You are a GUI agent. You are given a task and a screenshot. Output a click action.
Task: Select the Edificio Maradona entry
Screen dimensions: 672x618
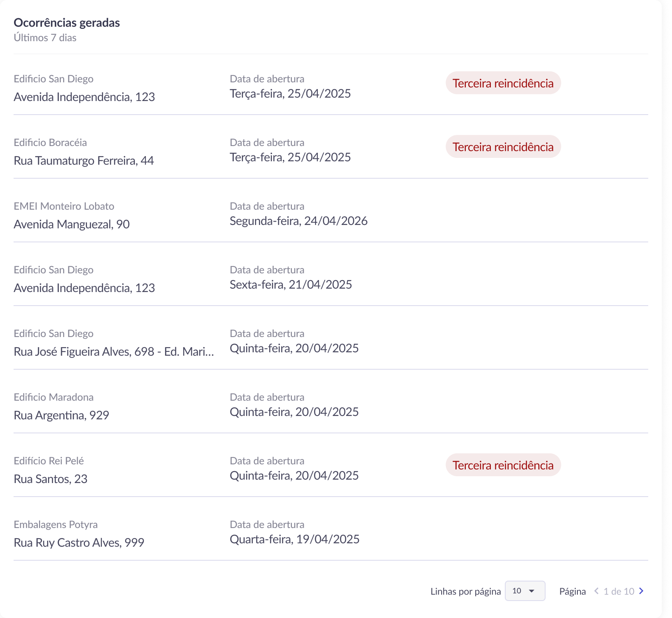[x=53, y=397]
